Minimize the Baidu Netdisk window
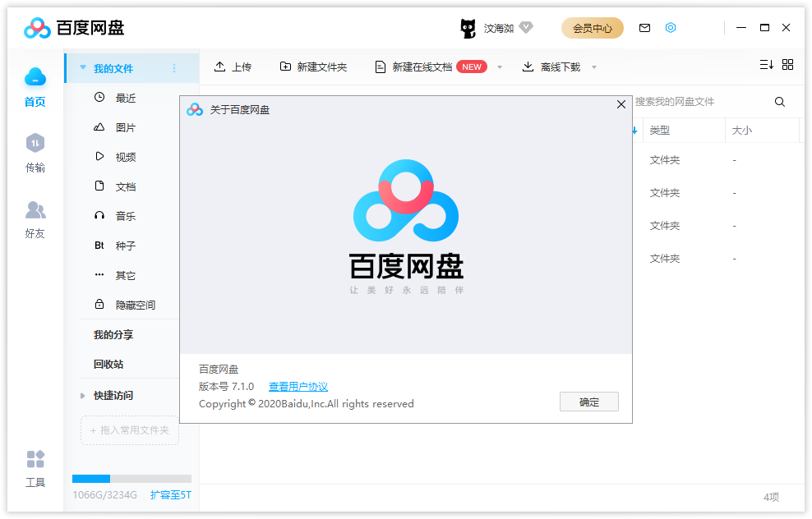Screen dimensions: 812x519 click(741, 27)
